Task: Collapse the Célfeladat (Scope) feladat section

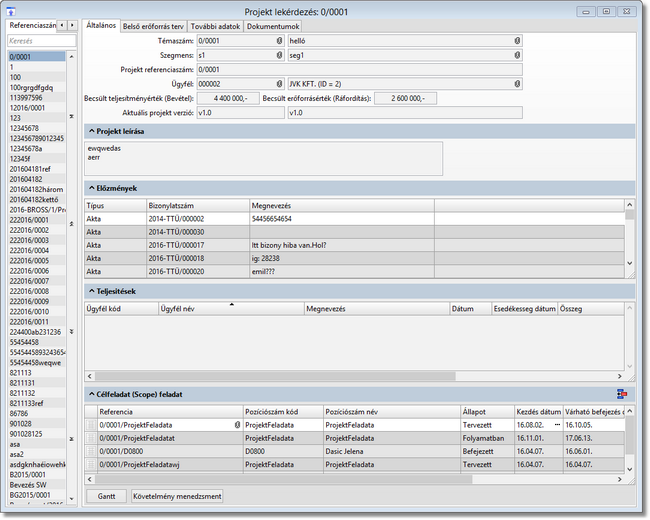Action: coord(91,394)
